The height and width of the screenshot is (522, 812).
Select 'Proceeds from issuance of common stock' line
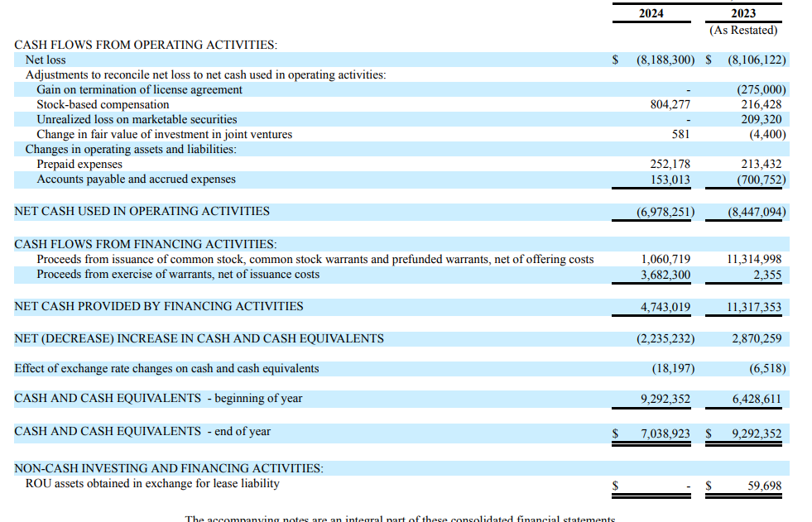(x=315, y=259)
